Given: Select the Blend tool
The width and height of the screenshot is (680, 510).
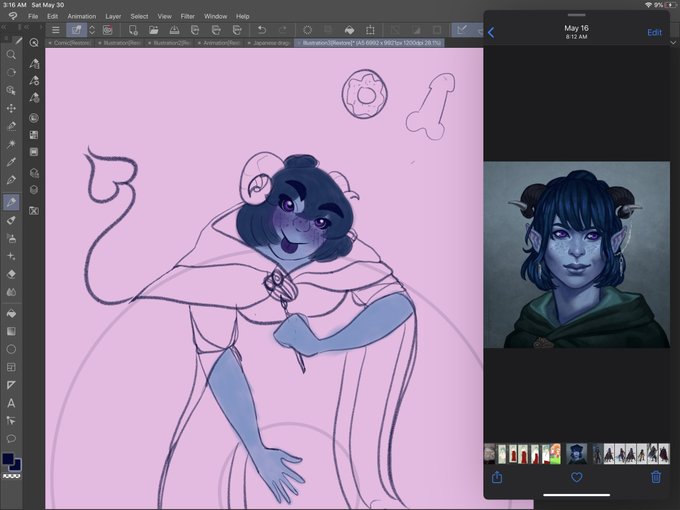Looking at the screenshot, I should 11,292.
